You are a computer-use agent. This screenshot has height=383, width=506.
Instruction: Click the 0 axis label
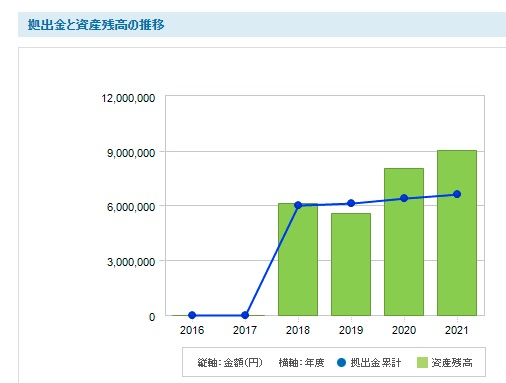pyautogui.click(x=152, y=317)
